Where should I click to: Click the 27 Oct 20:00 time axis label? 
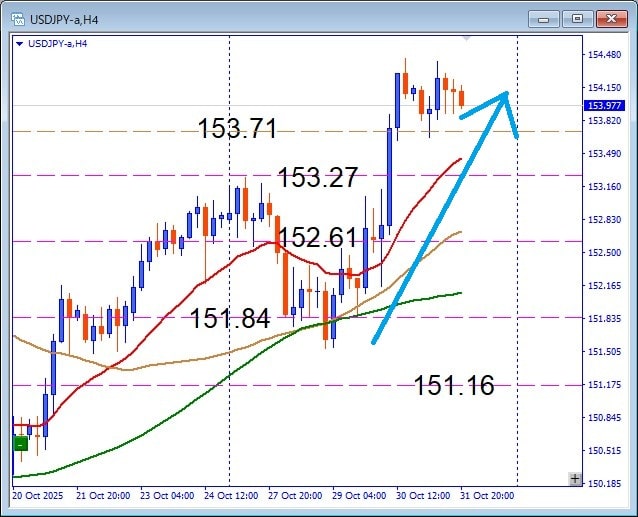point(293,496)
